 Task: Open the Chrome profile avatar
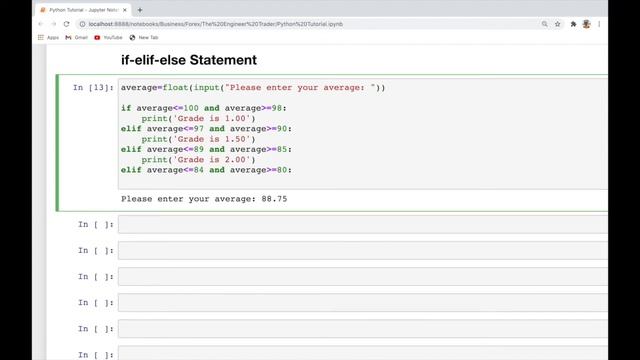click(x=587, y=24)
